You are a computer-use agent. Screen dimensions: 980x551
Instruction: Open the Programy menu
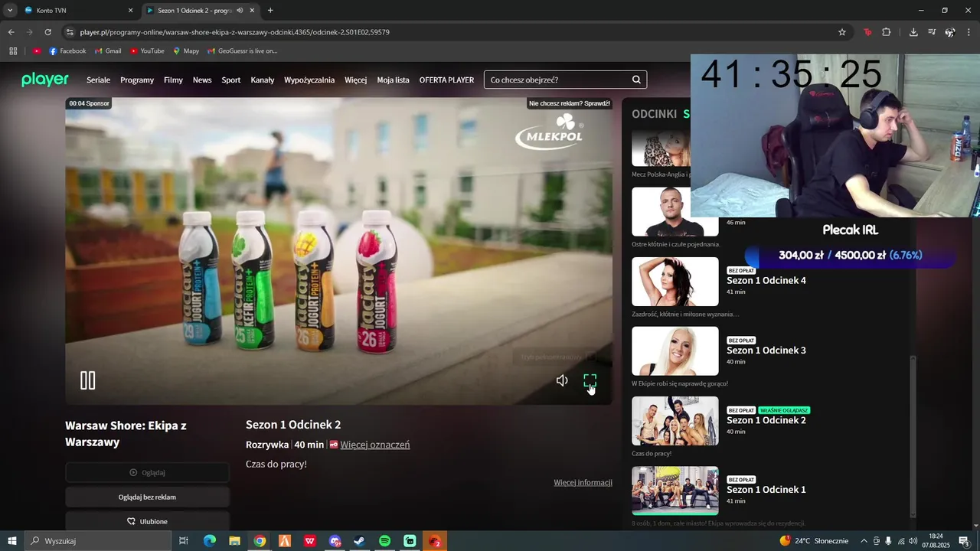(137, 80)
